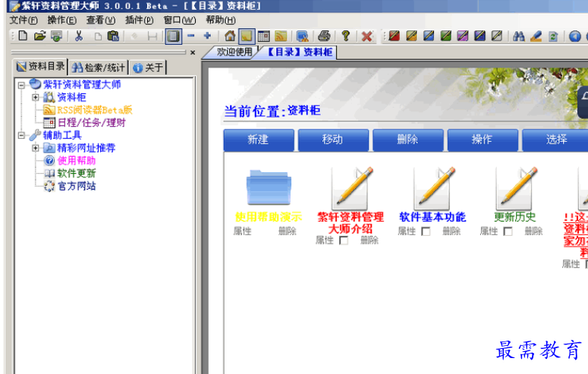Open the 窗口(W) menu
This screenshot has height=374, width=588.
(180, 20)
